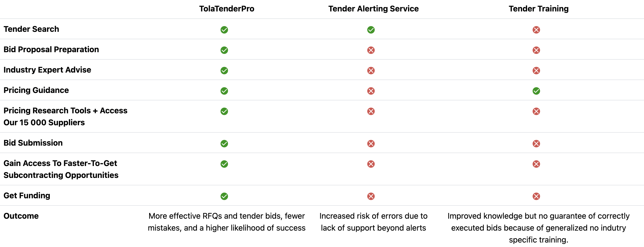Click the green check for TolaTenderPro Tender Search
This screenshot has height=247, width=644.
click(224, 30)
